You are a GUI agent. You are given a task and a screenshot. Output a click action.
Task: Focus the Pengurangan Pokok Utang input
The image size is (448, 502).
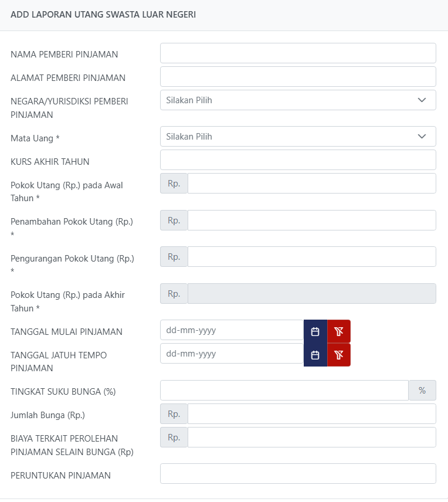(311, 257)
